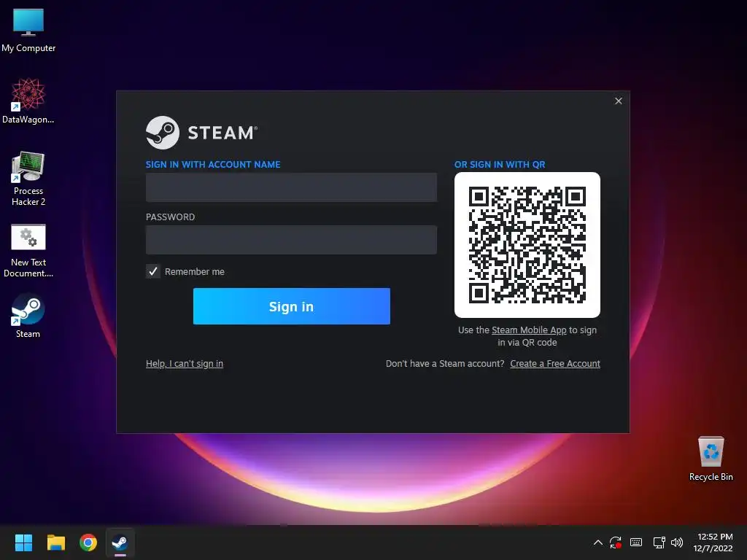Viewport: 747px width, 560px height.
Task: Select the DataWagon desktop shortcut
Action: click(x=28, y=101)
